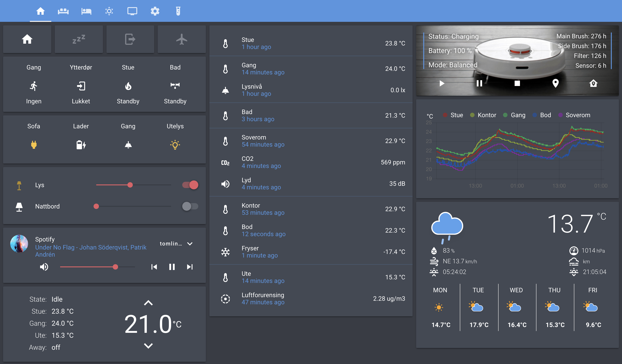Image resolution: width=622 pixels, height=364 pixels.
Task: Skip to next track in Spotify
Action: click(189, 266)
